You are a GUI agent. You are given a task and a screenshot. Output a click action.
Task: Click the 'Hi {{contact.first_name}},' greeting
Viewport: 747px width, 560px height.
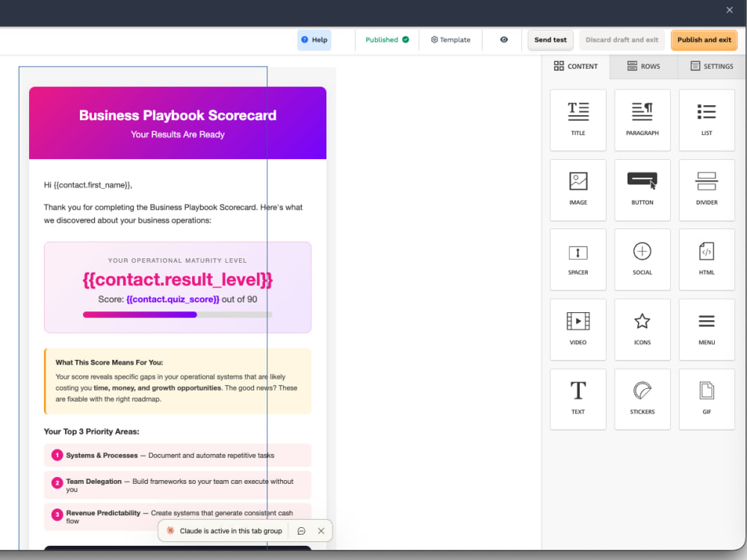88,185
